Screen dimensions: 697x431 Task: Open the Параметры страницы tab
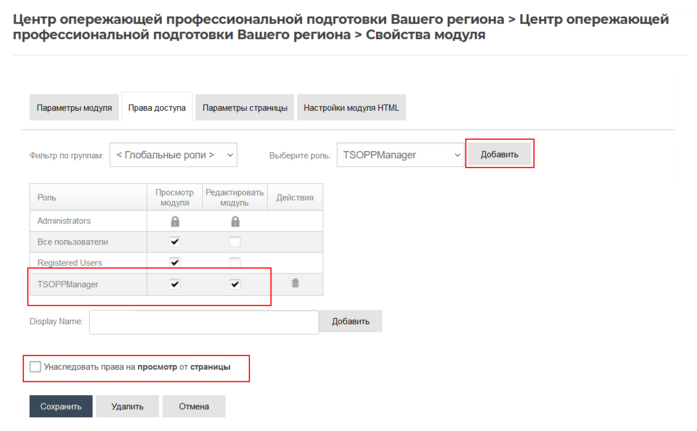point(244,108)
